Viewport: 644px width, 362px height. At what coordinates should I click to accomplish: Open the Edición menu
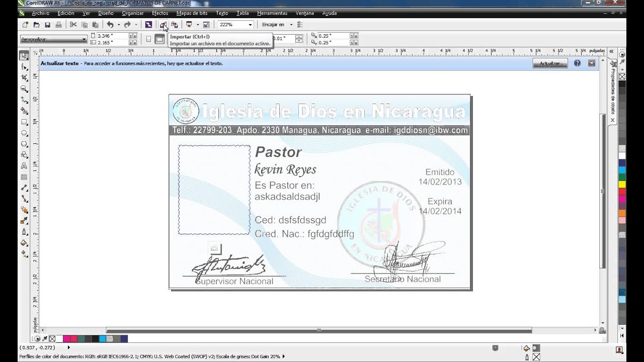coord(66,13)
